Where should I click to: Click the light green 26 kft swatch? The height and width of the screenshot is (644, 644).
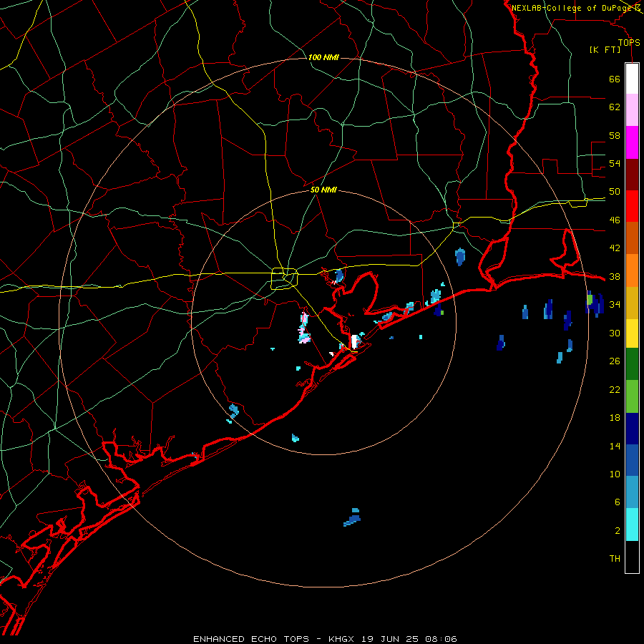(x=632, y=396)
